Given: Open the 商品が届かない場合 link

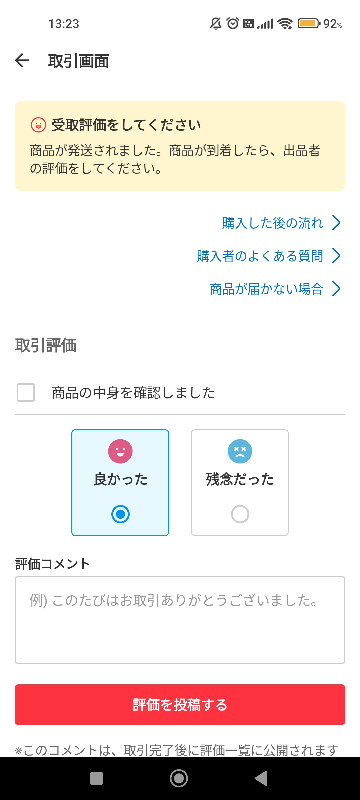Looking at the screenshot, I should 266,289.
